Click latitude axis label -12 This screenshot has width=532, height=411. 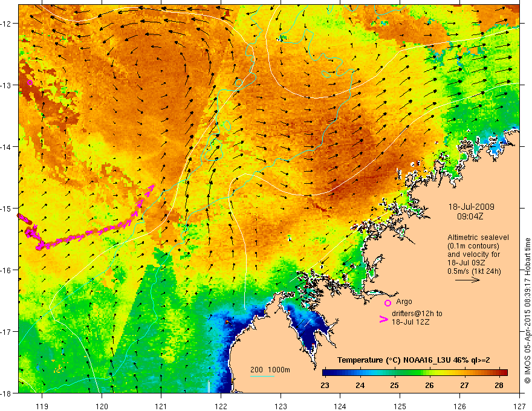pos(7,24)
